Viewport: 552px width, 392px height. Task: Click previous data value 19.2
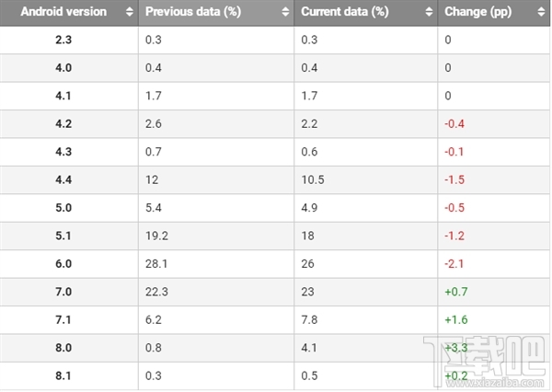pos(157,237)
